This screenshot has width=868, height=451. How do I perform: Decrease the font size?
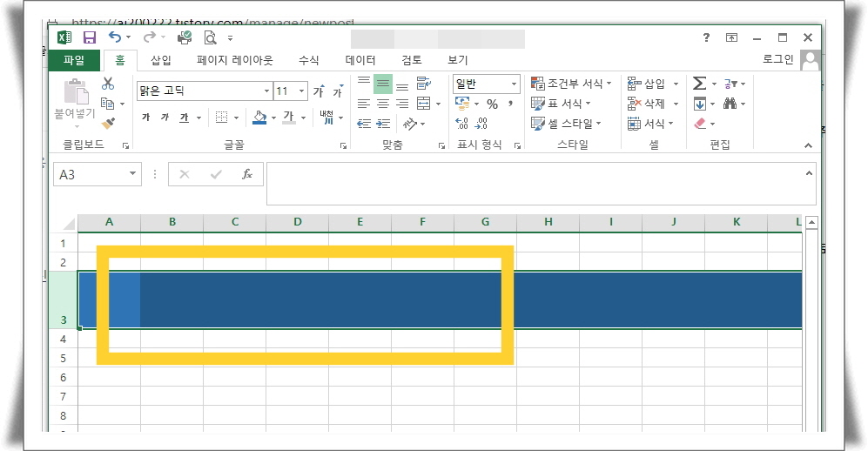click(338, 91)
